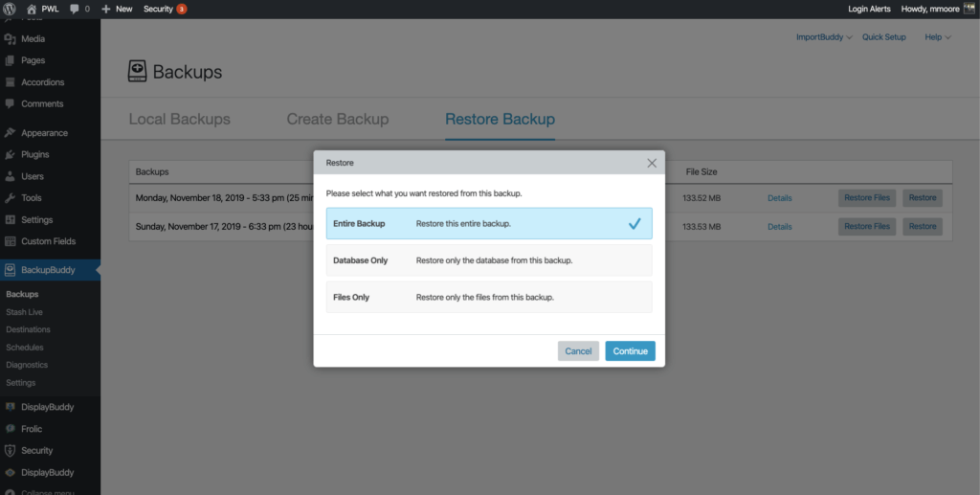This screenshot has height=495, width=980.
Task: Expand the ImportBuddy dropdown
Action: coord(824,37)
